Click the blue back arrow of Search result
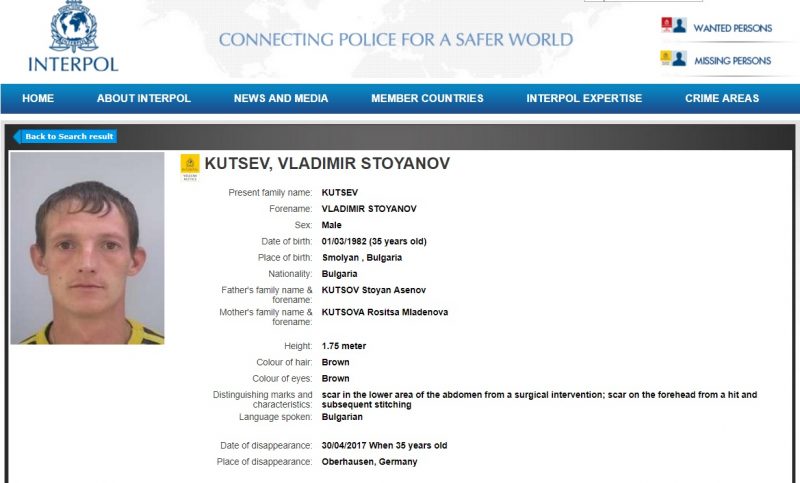Screen dimensions: 800x483 tap(17, 137)
